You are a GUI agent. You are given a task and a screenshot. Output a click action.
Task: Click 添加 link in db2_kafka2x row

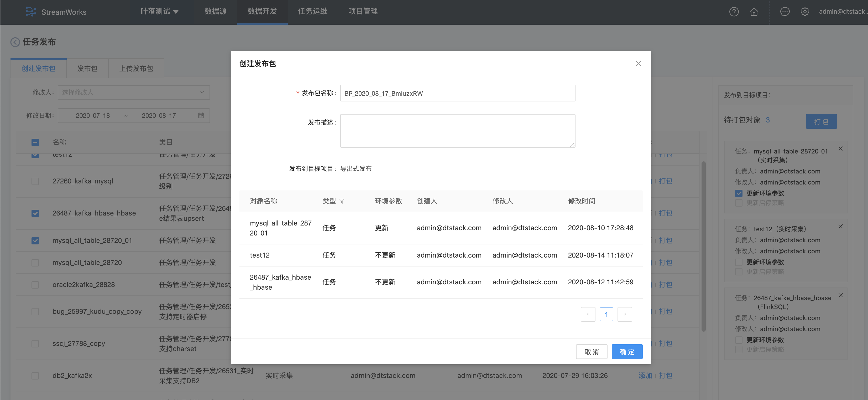[645, 375]
